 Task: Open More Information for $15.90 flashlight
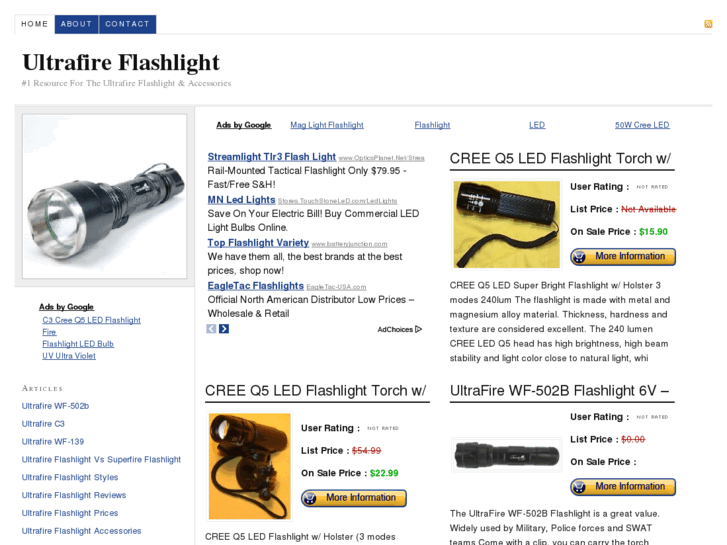coord(623,256)
